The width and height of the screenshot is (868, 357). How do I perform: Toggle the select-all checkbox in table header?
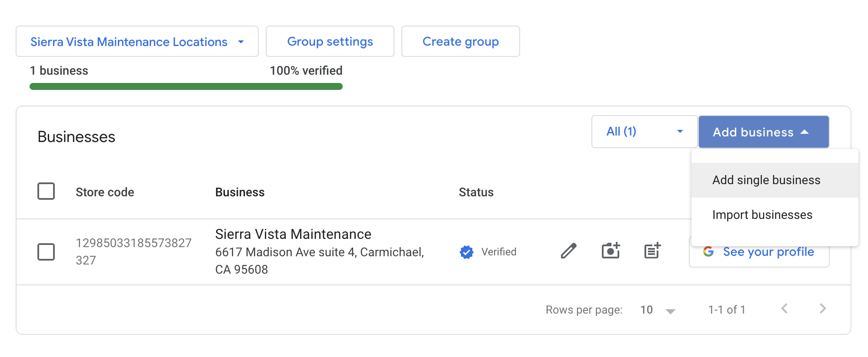46,191
